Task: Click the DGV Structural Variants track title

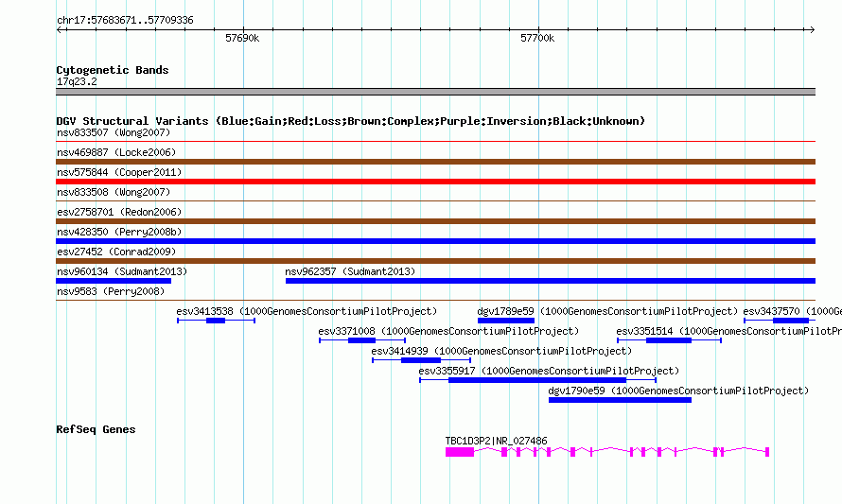Action: [351, 121]
